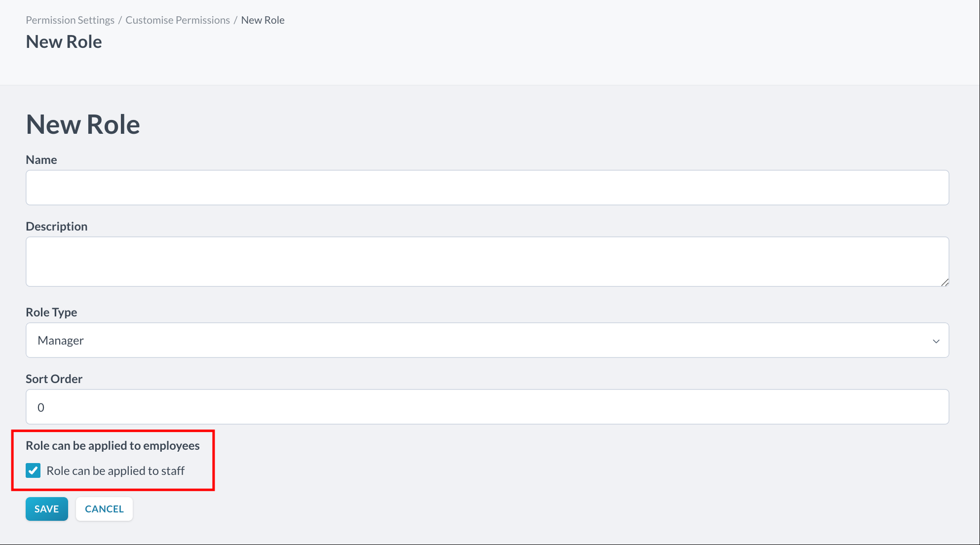Screen dimensions: 980x545
Task: Click inside the Description text area
Action: [x=487, y=261]
